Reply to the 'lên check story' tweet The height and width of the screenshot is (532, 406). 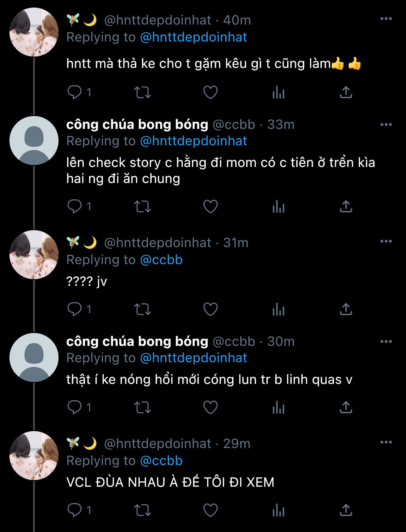pyautogui.click(x=75, y=207)
